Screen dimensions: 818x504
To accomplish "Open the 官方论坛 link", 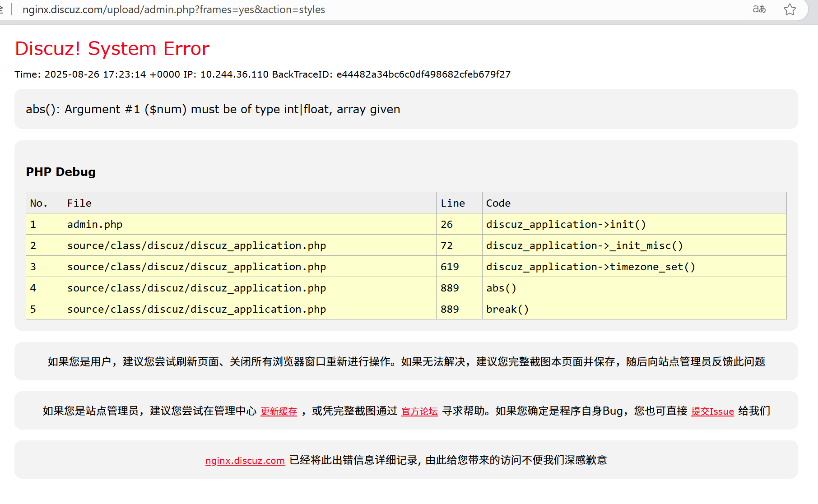I will (419, 411).
